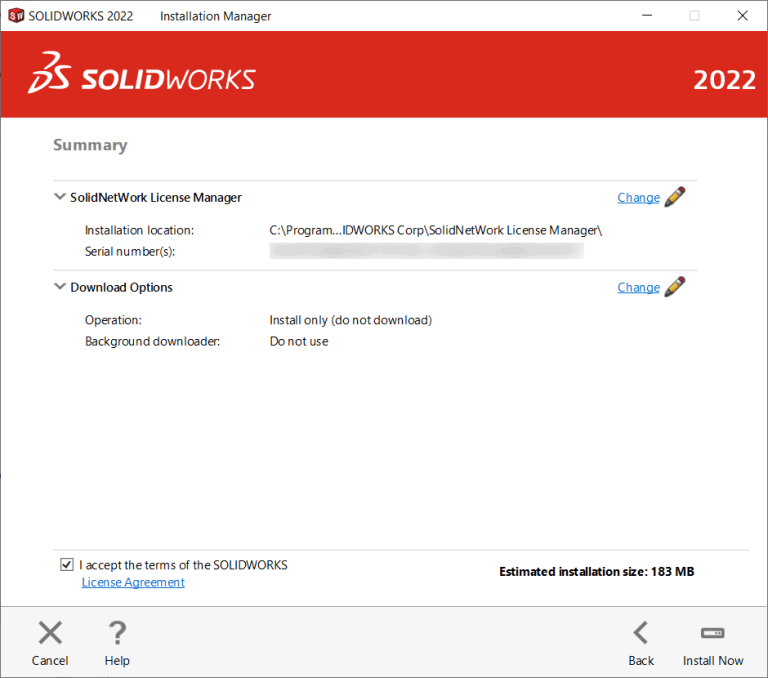Click the Summary heading
768x678 pixels.
(90, 145)
